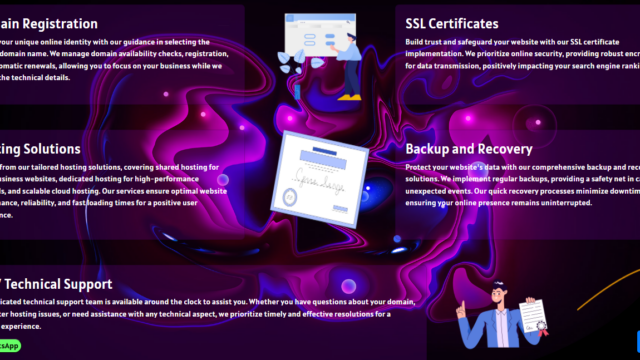The height and width of the screenshot is (360, 640).
Task: Click the man holding certificate illustration
Action: click(x=502, y=314)
